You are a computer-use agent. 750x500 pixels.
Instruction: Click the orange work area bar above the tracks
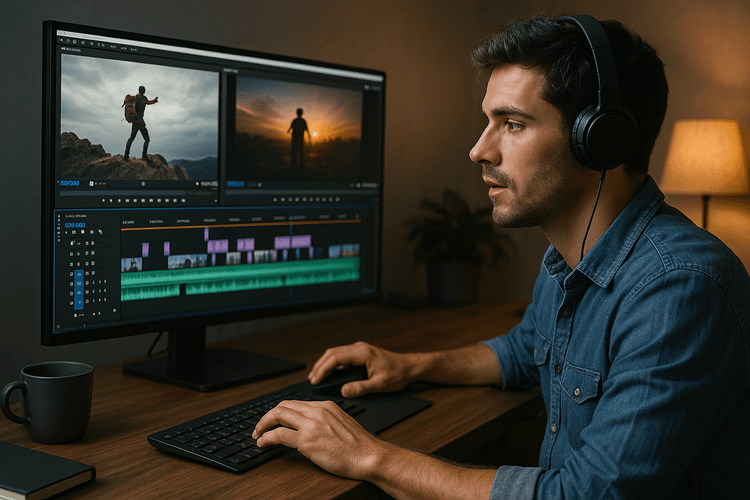pyautogui.click(x=241, y=226)
